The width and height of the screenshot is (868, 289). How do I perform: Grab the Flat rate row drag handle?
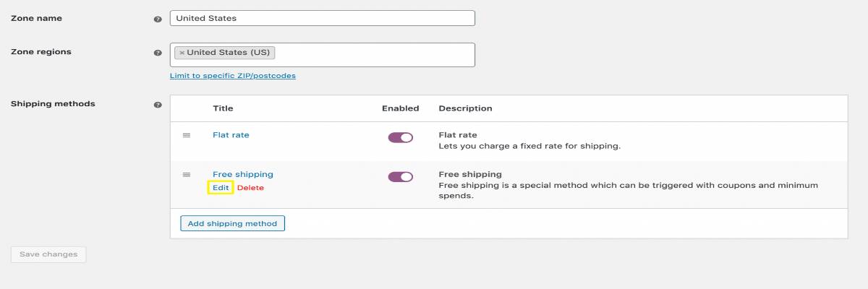187,135
